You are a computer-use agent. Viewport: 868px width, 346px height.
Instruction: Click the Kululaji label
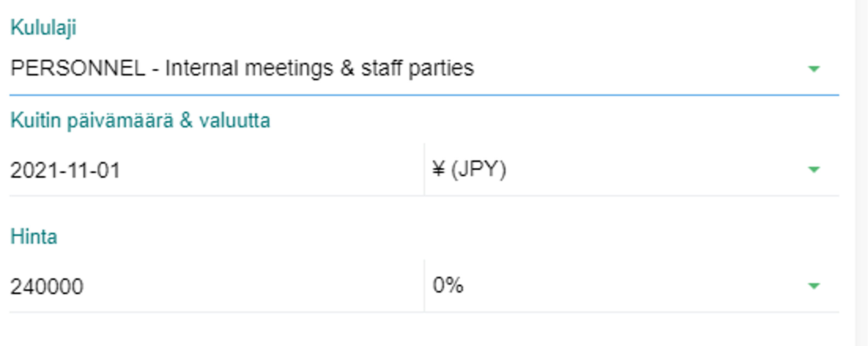(x=43, y=28)
